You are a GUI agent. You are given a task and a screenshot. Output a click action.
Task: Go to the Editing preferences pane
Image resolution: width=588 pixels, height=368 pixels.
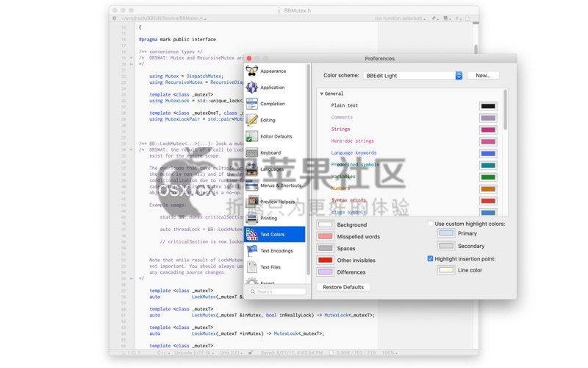click(x=274, y=120)
